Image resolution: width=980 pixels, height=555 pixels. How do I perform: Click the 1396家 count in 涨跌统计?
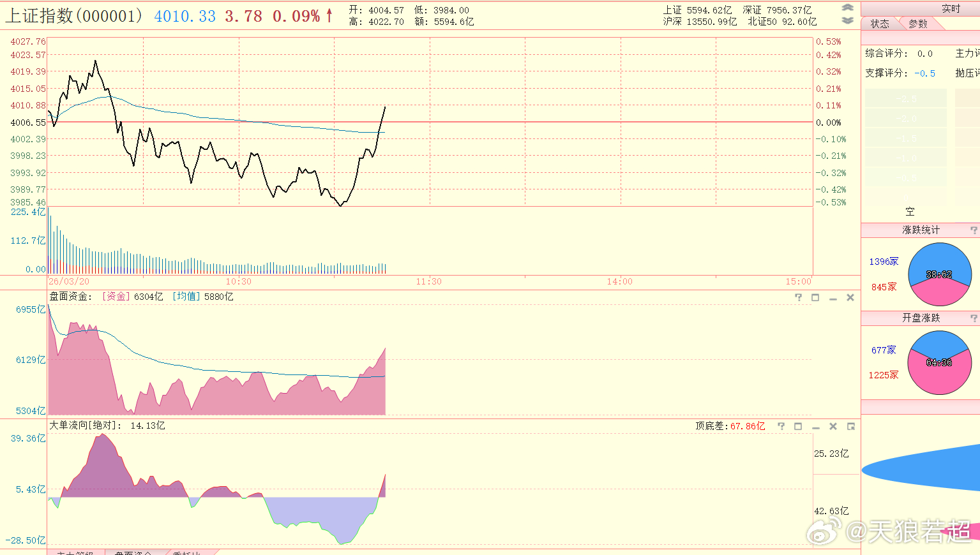pos(884,262)
